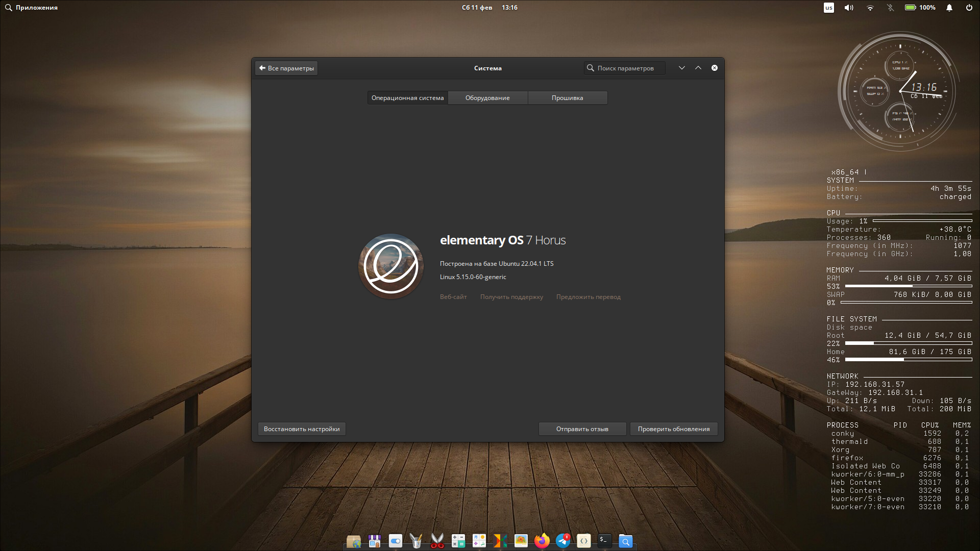Expand the down chevron in the Система titlebar
The height and width of the screenshot is (551, 980).
pyautogui.click(x=682, y=67)
